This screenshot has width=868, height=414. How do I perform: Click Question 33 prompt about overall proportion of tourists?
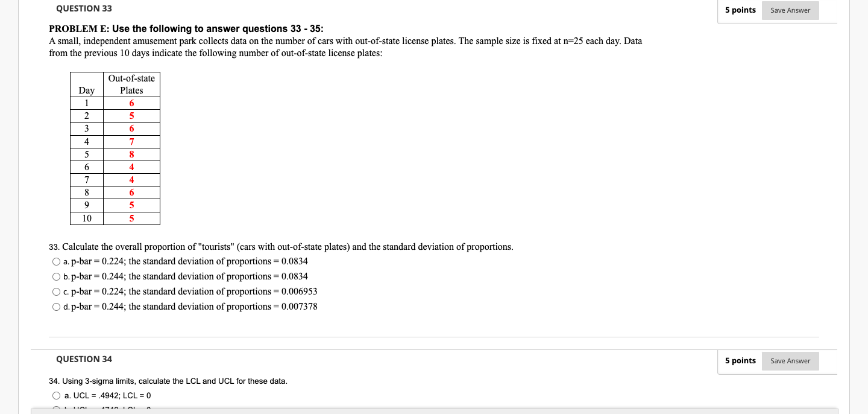[x=281, y=246]
